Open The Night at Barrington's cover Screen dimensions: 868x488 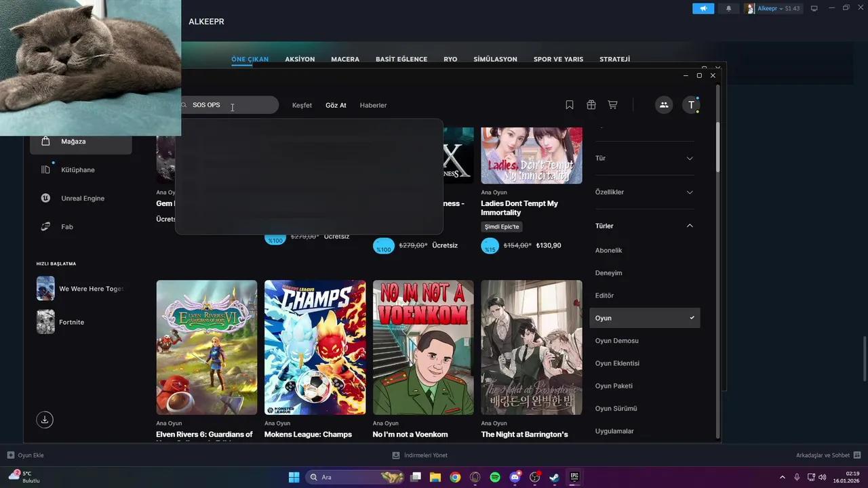[x=532, y=347]
